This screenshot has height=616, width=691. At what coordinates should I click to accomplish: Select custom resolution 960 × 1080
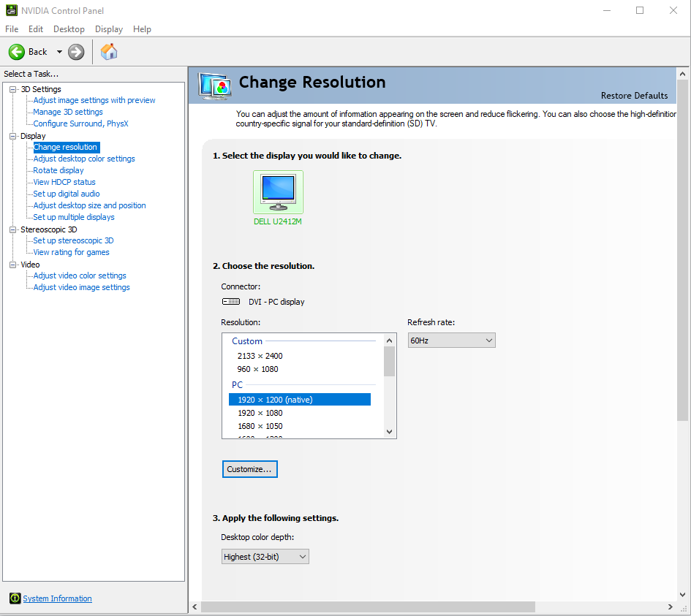coord(258,369)
